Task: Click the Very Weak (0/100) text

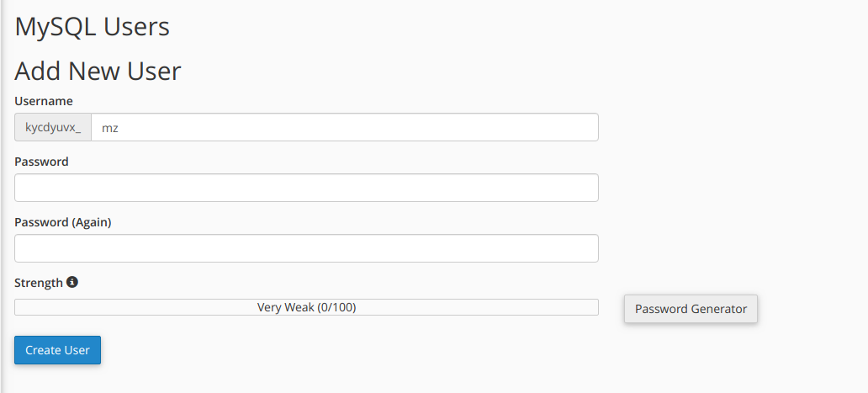Action: click(x=306, y=307)
